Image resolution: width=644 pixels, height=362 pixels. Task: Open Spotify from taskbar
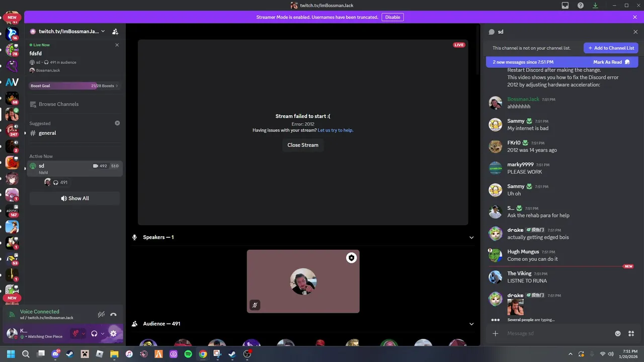pos(188,354)
